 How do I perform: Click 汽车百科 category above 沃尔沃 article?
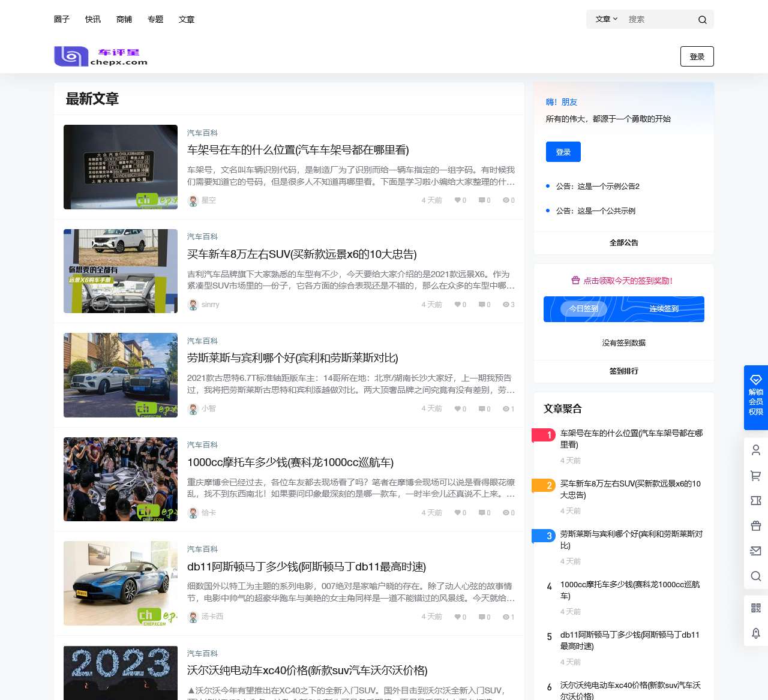pyautogui.click(x=202, y=654)
